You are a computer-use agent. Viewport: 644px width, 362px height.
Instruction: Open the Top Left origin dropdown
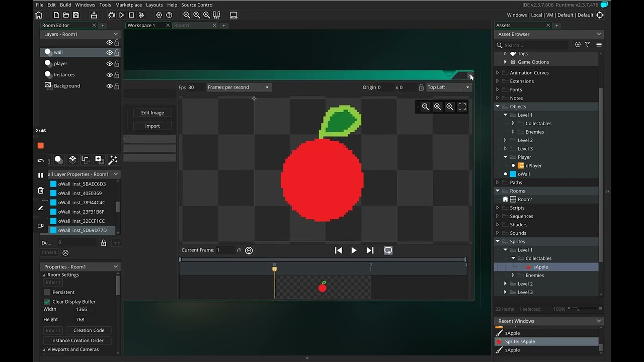click(448, 87)
